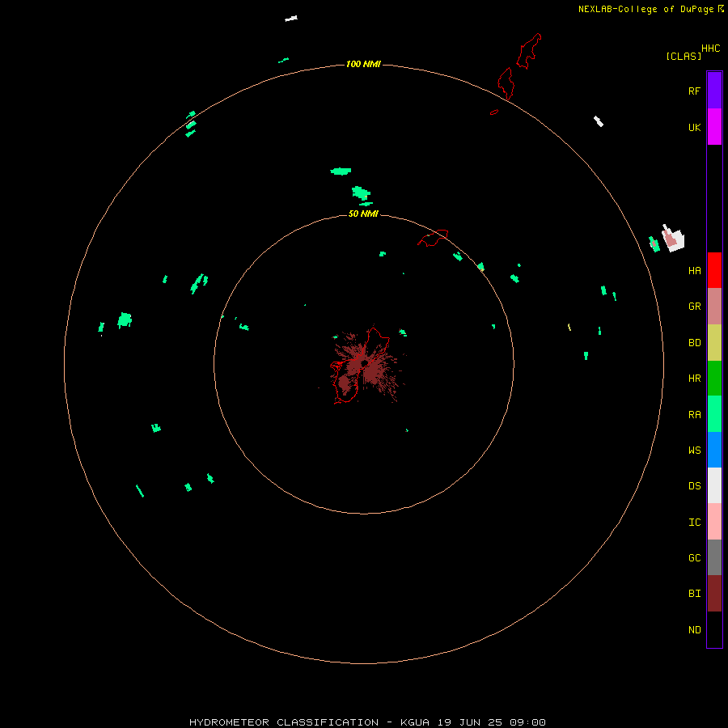Viewport: 728px width, 728px height.
Task: Click the large green rain echo above 50 NMI label
Action: (361, 193)
